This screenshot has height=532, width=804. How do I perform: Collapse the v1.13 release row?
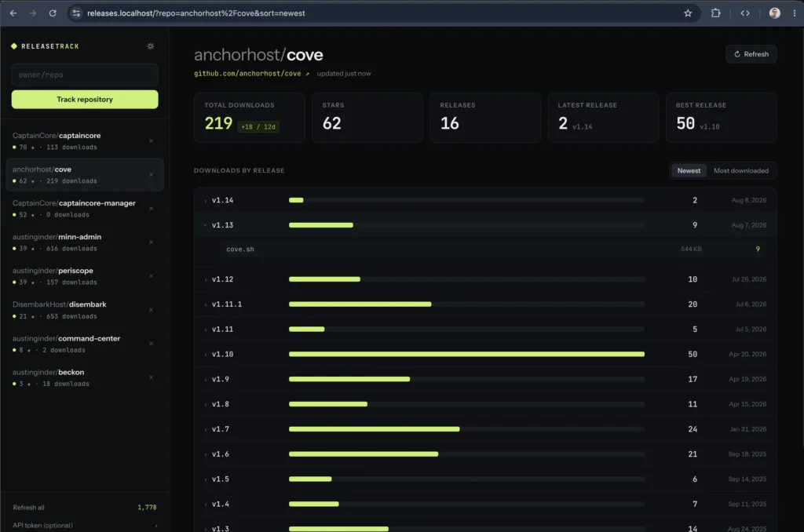tap(485, 225)
